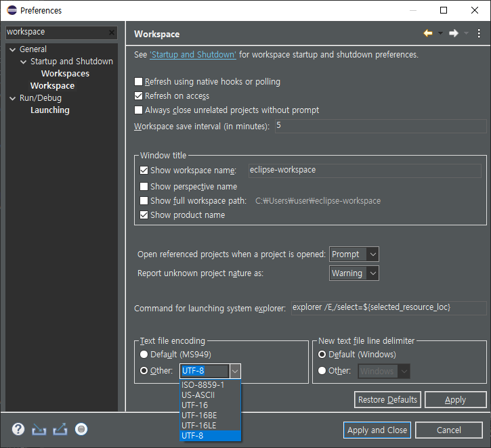Check Always close unrelated projects without prompt

click(138, 110)
